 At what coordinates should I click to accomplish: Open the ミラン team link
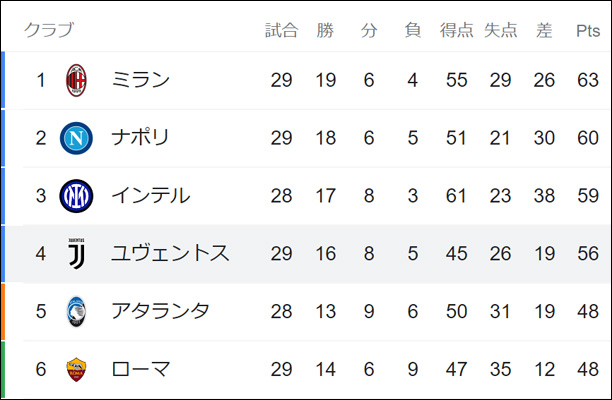(140, 80)
